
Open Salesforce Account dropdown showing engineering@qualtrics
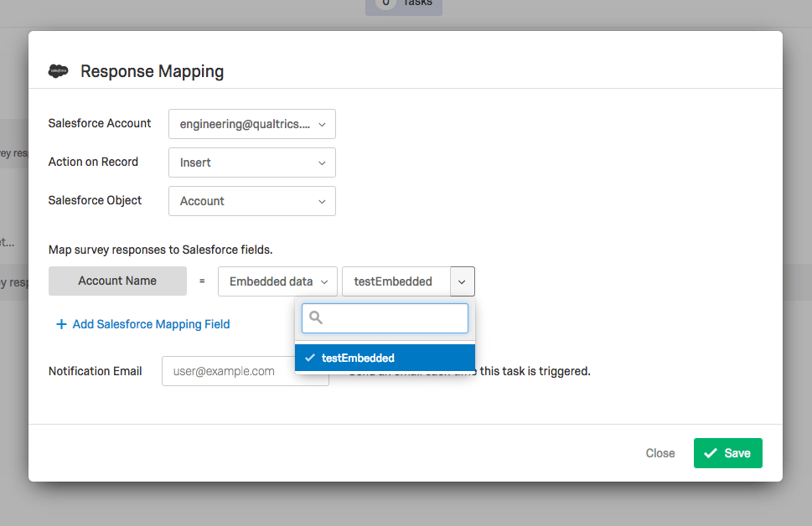click(x=251, y=124)
